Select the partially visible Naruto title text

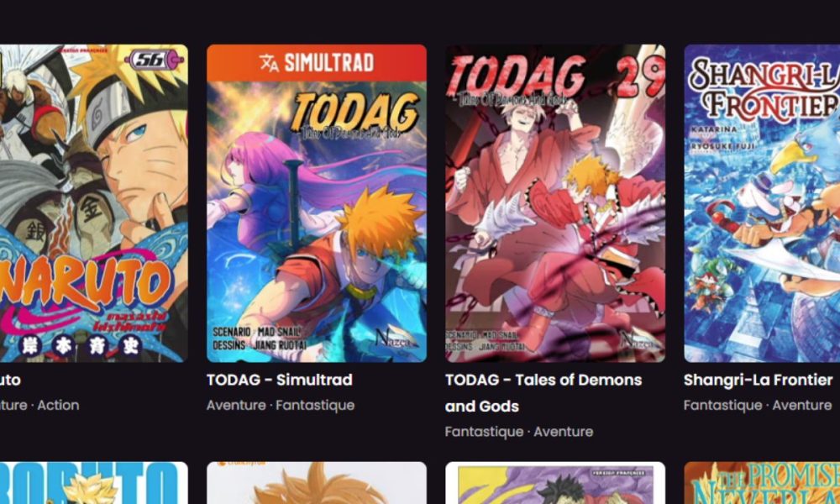coord(10,380)
